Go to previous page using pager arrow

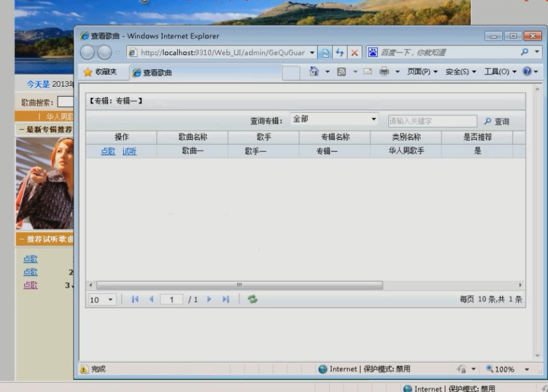151,299
